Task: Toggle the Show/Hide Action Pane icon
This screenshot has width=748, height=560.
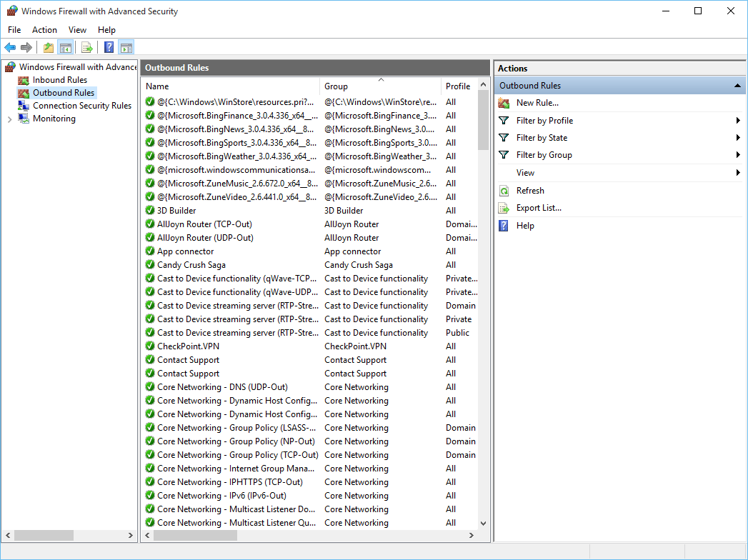Action: tap(126, 47)
